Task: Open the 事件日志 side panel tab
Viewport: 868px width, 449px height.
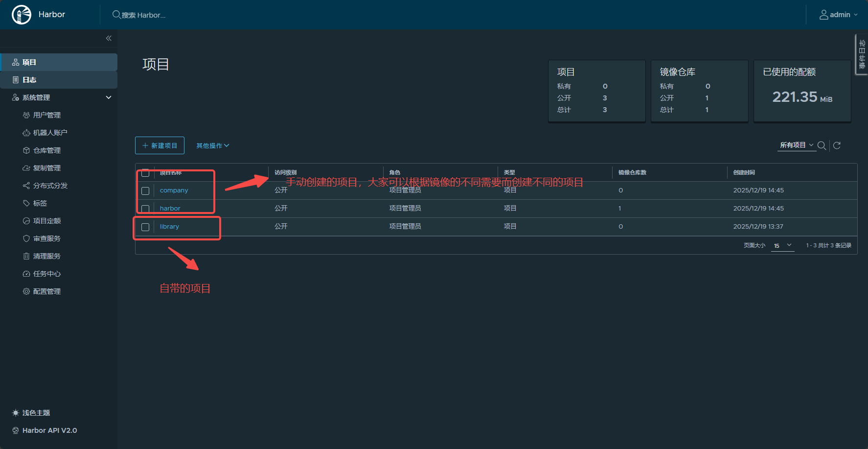Action: click(862, 54)
